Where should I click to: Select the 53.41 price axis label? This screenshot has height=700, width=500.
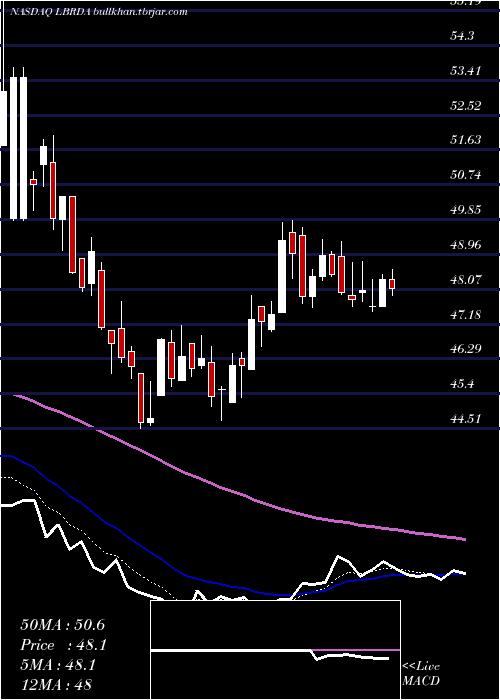(x=466, y=71)
